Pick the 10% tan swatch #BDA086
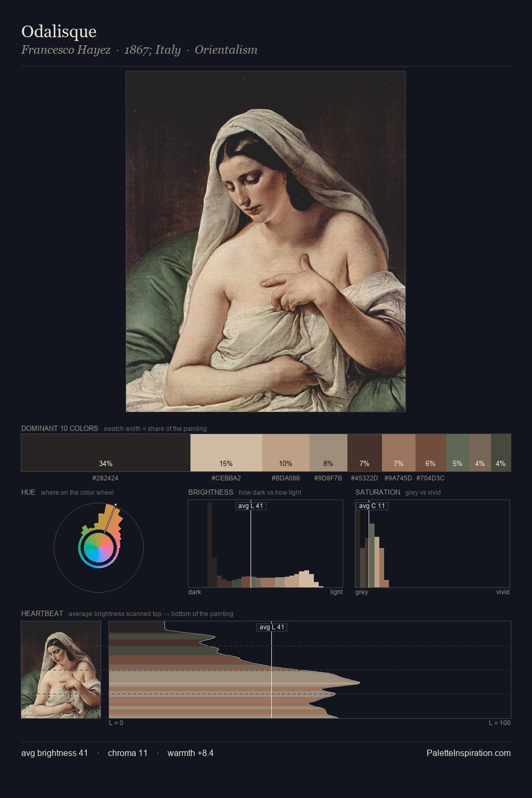This screenshot has width=532, height=798. pos(286,453)
